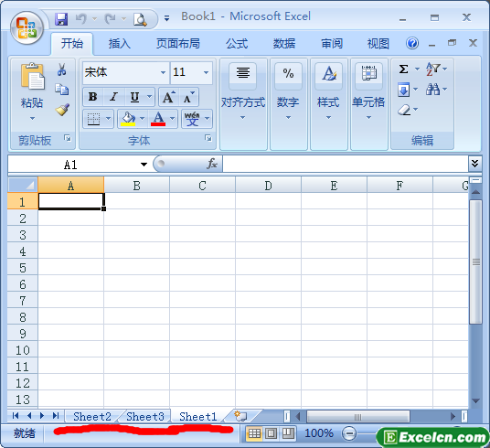Select the Sheet2 worksheet tab

[x=92, y=416]
